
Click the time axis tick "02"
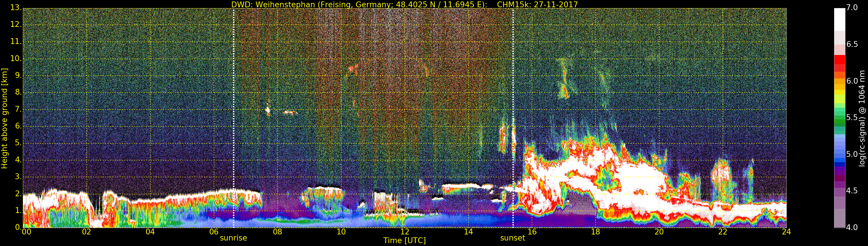coord(87,232)
